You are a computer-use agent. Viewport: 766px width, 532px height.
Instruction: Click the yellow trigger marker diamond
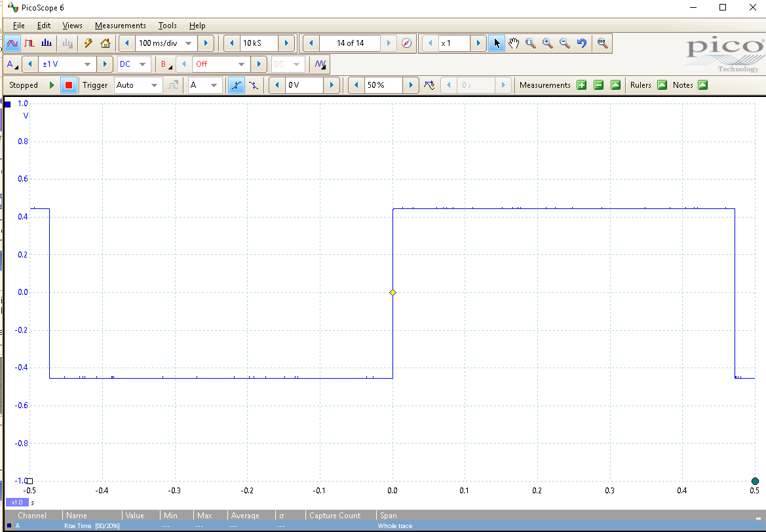coord(393,293)
